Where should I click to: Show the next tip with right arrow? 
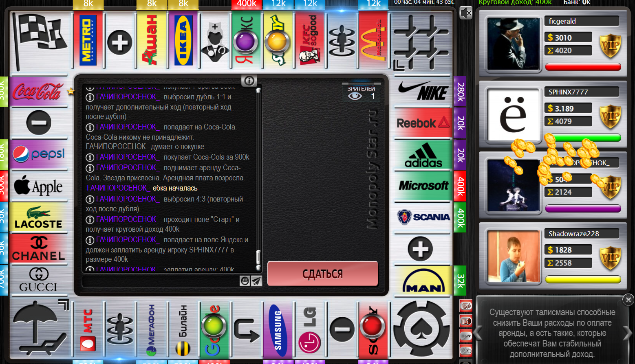pos(627,333)
